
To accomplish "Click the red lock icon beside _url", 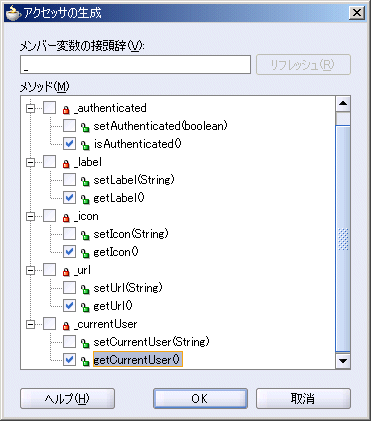I will [x=66, y=271].
